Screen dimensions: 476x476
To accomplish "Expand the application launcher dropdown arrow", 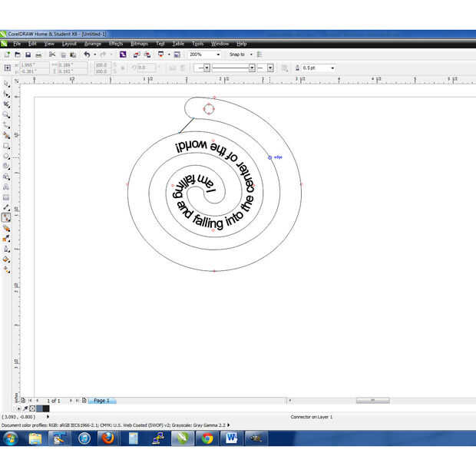I will [169, 55].
